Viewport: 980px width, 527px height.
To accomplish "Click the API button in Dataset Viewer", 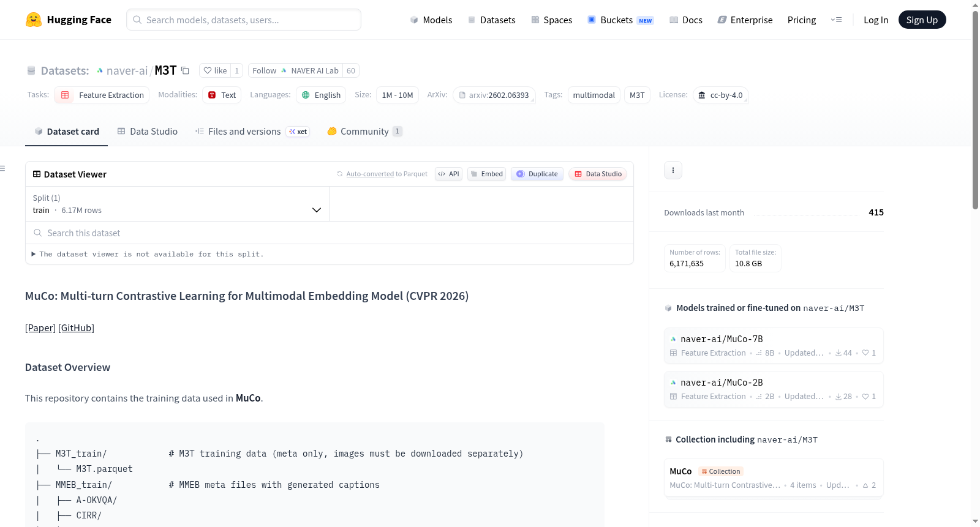I will coord(448,174).
